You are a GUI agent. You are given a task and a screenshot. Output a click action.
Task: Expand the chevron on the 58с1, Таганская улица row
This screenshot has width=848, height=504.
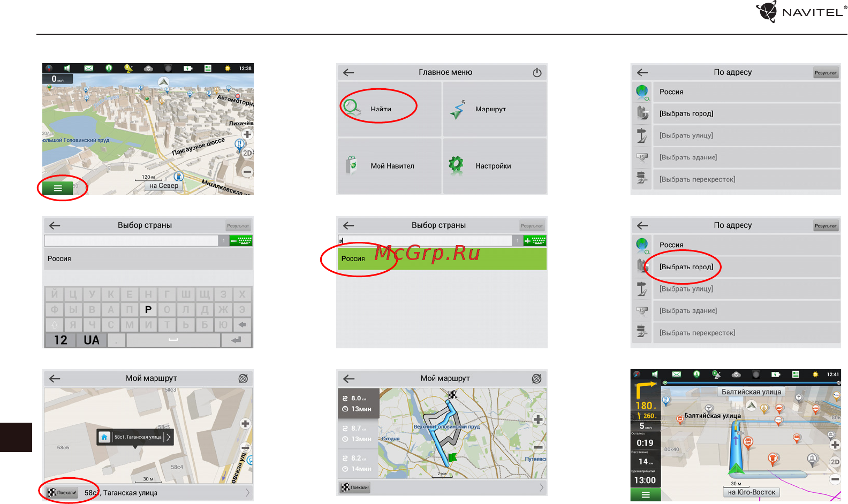[247, 493]
